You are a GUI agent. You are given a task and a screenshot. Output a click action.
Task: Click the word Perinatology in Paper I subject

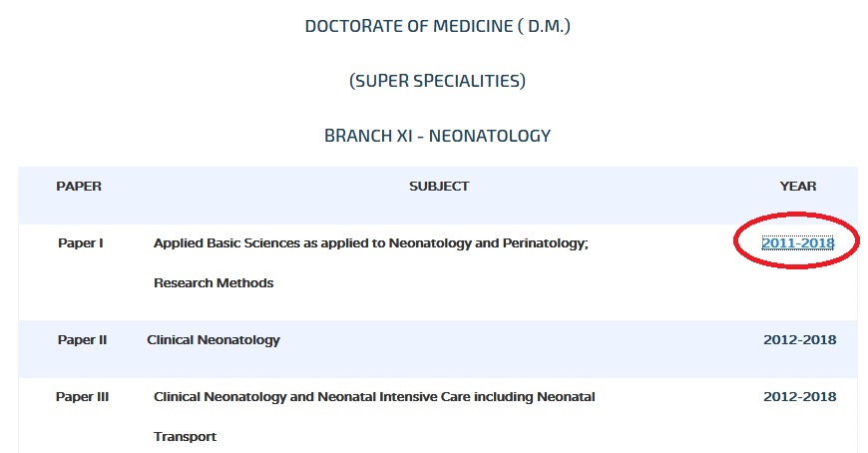(546, 243)
